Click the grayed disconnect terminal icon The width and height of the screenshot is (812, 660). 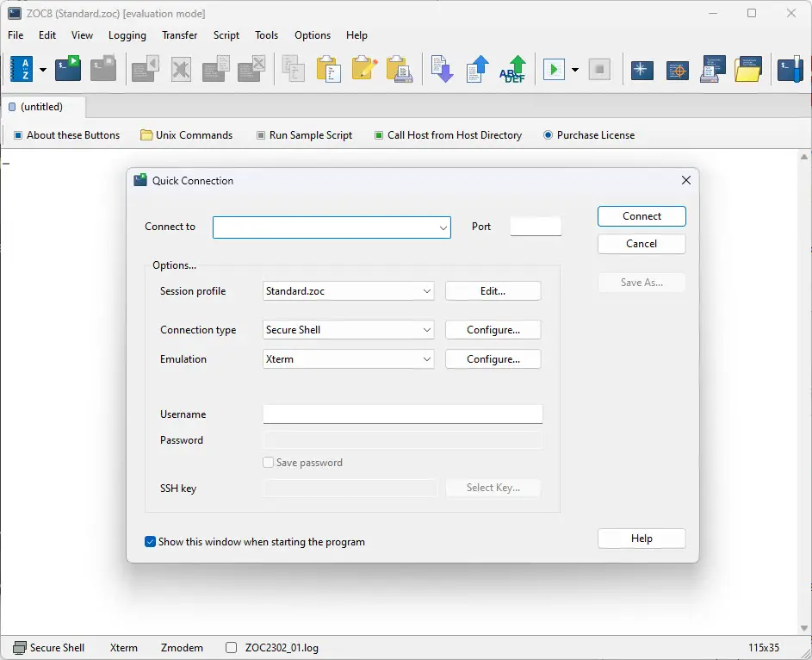tap(103, 69)
